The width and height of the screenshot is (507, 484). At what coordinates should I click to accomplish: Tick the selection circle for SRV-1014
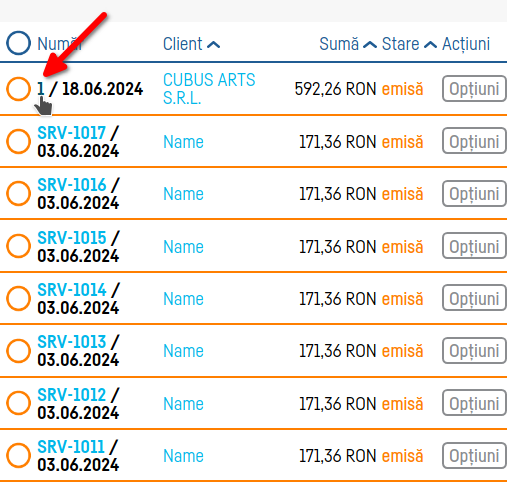[x=18, y=298]
